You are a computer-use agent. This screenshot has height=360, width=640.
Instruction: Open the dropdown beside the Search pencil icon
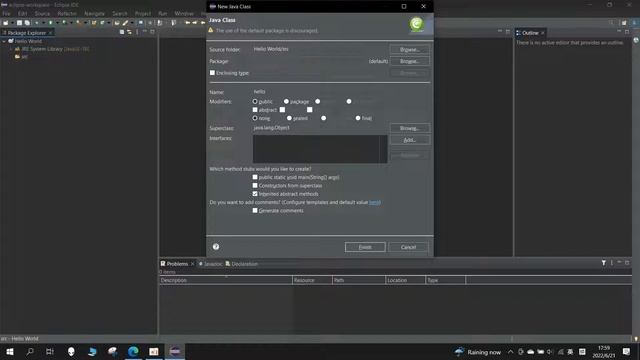tap(132, 23)
